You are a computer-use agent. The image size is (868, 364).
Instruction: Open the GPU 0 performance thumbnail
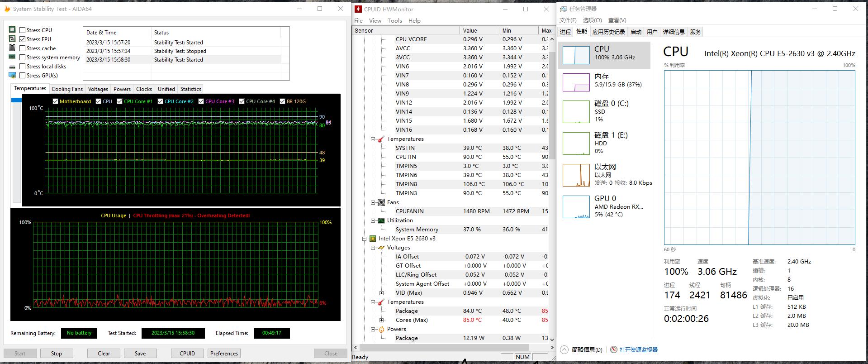coord(576,206)
